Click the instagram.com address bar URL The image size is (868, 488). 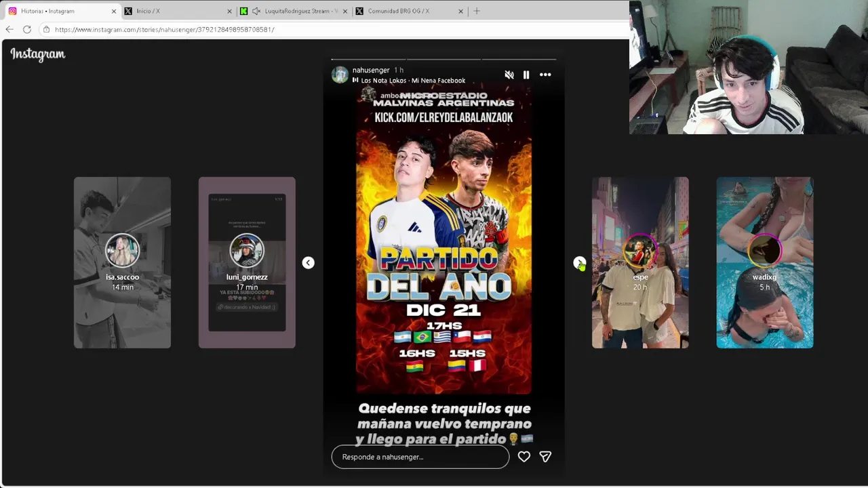(x=165, y=30)
